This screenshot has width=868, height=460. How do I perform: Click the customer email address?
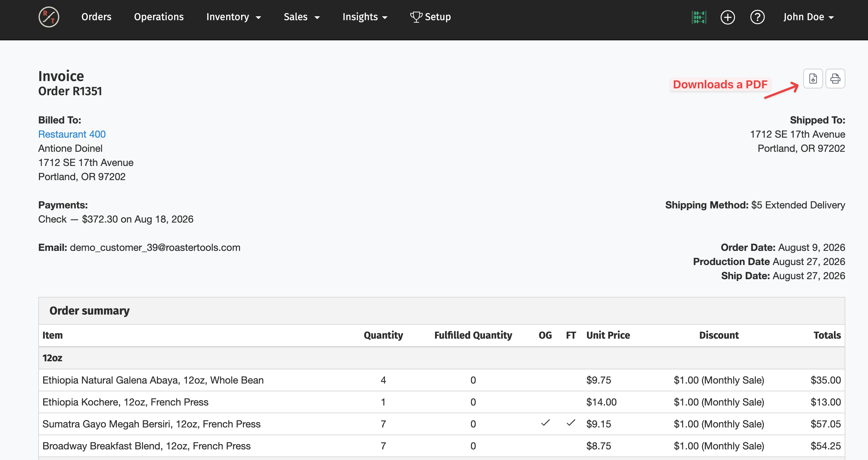tap(155, 248)
